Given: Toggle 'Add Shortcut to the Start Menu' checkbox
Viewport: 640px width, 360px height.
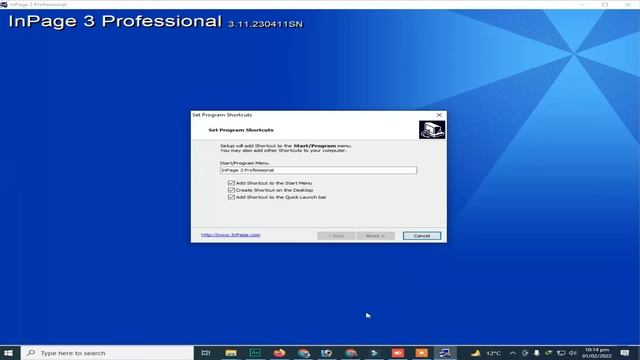Looking at the screenshot, I should pos(231,183).
